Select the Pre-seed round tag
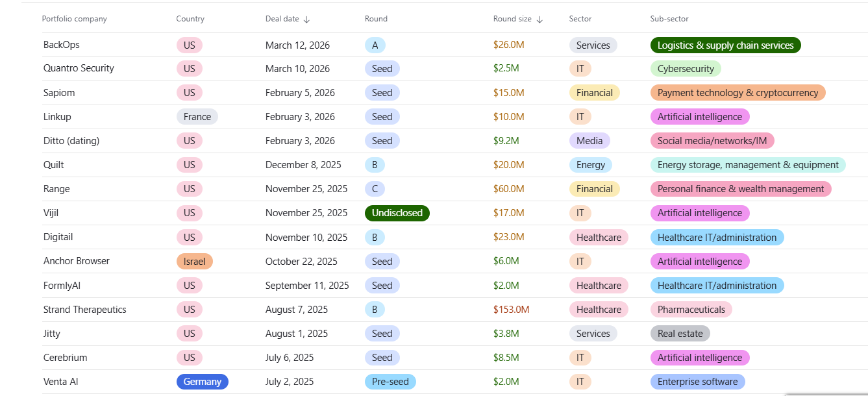The width and height of the screenshot is (868, 396). point(390,382)
